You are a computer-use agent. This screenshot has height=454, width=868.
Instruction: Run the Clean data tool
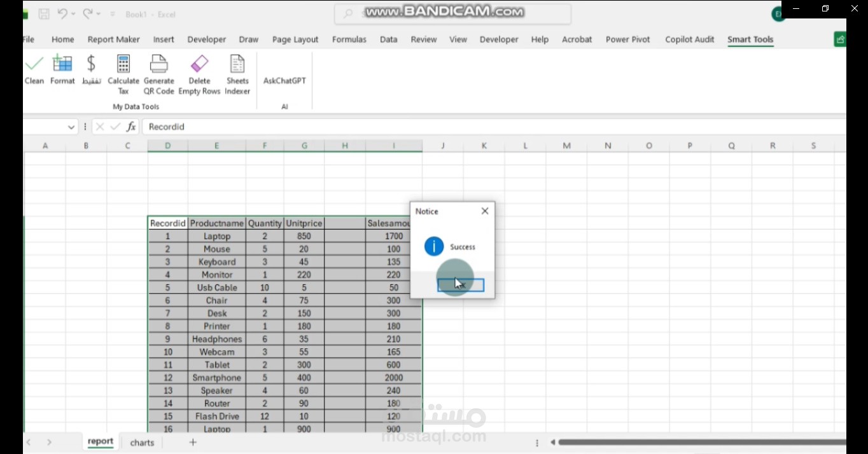(x=34, y=70)
